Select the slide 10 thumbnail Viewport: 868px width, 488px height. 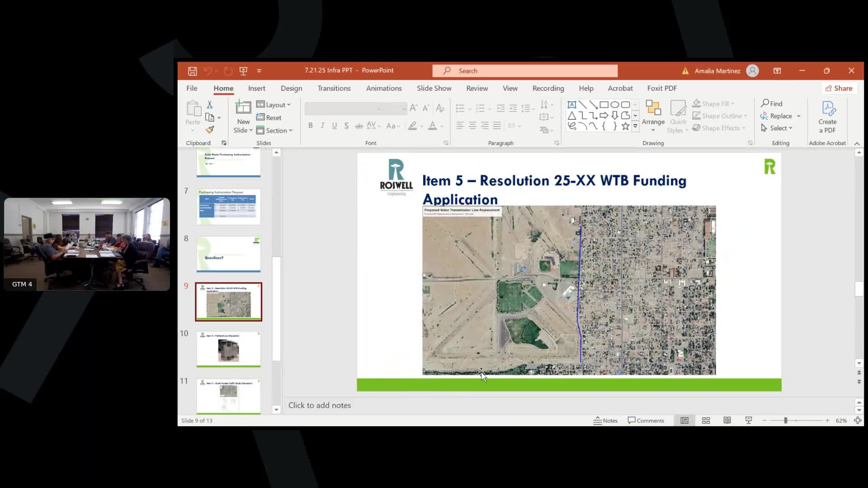point(228,349)
